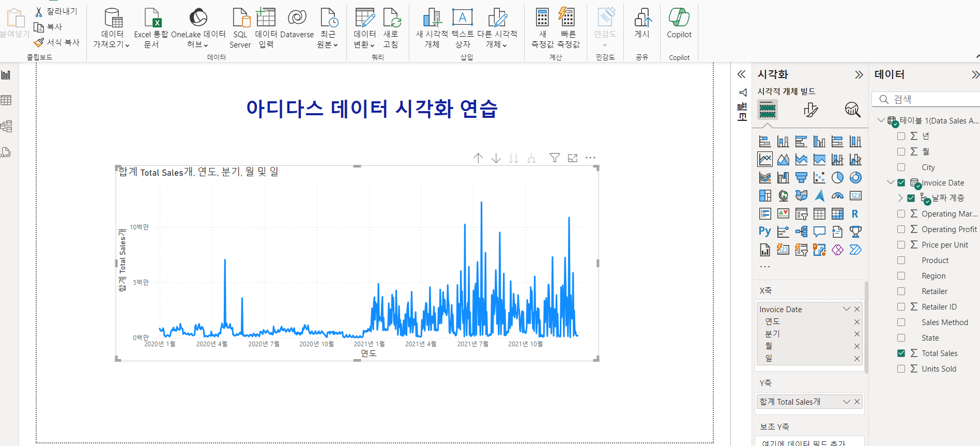The height and width of the screenshot is (446, 980).
Task: Choose the area chart visualization
Action: (x=783, y=160)
